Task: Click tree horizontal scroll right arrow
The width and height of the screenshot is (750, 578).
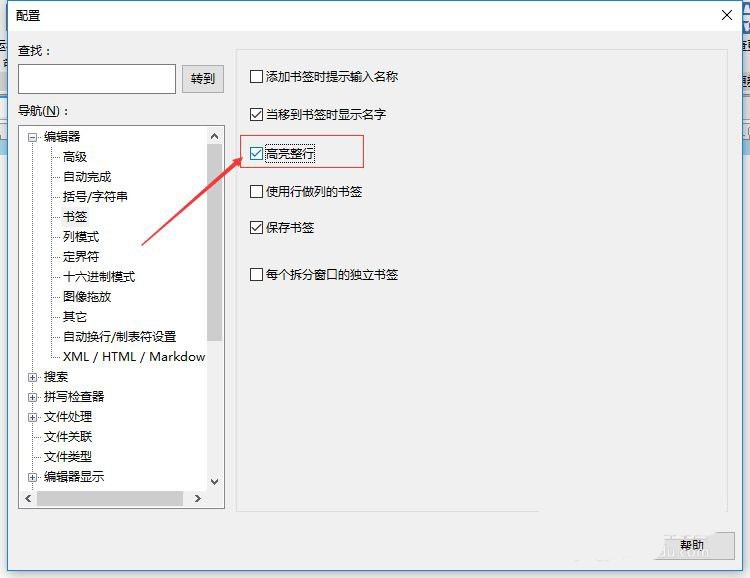Action: (x=198, y=499)
